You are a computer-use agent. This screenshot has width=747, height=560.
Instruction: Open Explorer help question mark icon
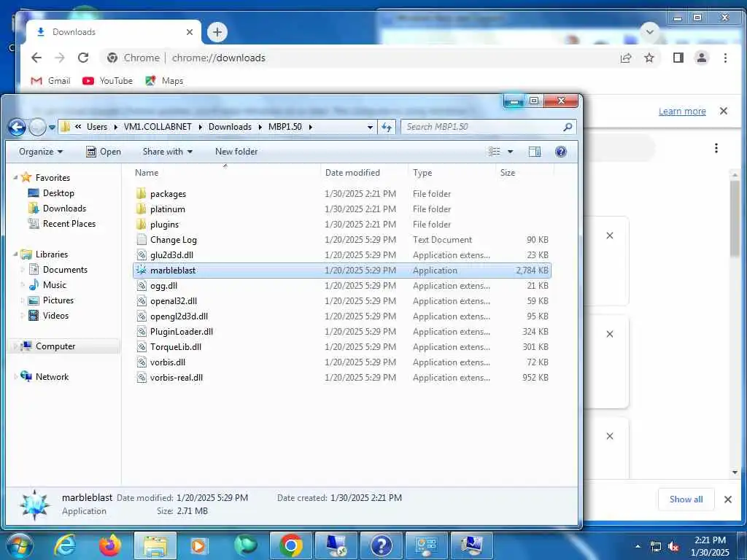[561, 152]
